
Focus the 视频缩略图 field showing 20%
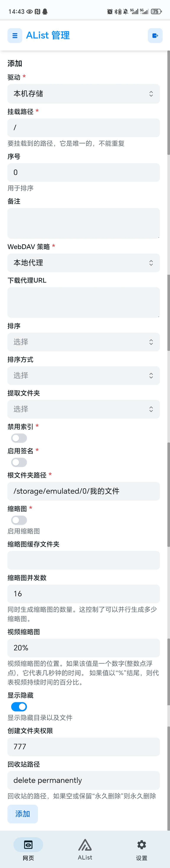tap(84, 648)
